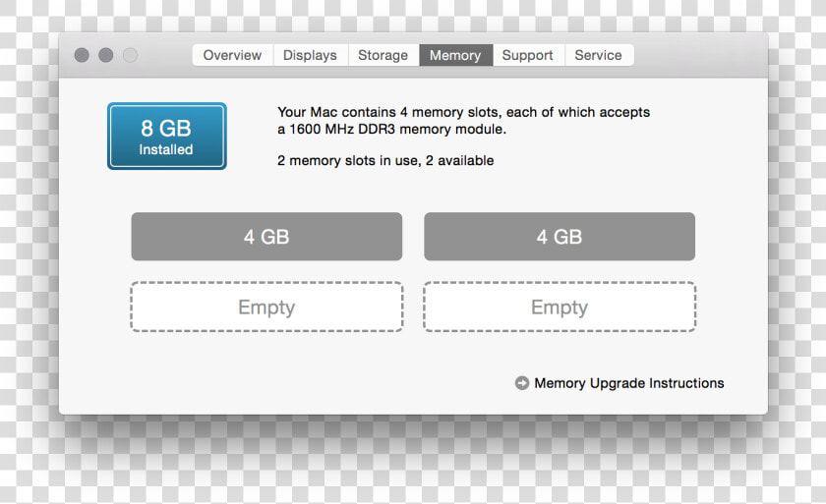Image resolution: width=826 pixels, height=504 pixels.
Task: Click the blue 8 GB Installed badge
Action: 167,137
